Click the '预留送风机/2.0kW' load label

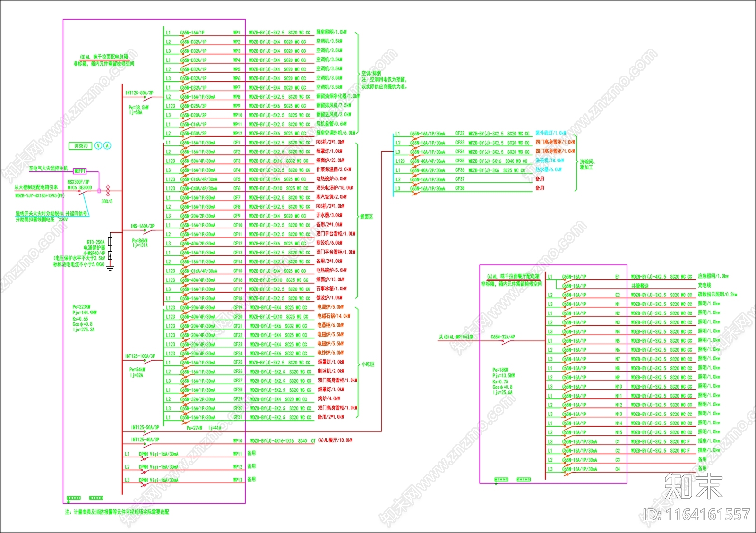[x=334, y=114]
